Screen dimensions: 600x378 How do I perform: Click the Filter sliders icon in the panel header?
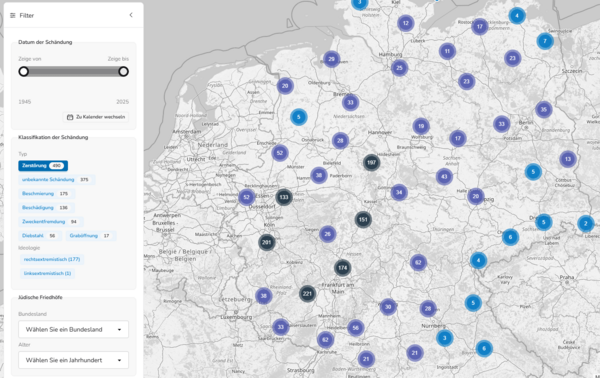coord(13,15)
